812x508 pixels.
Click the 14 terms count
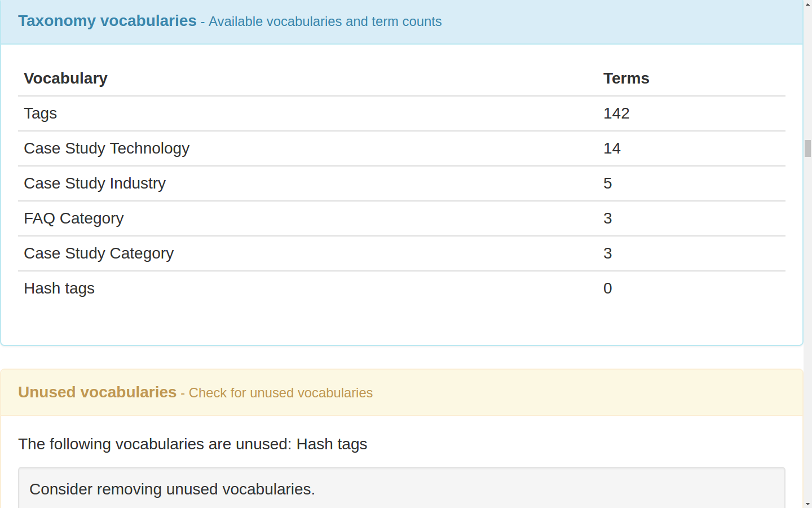click(x=612, y=148)
